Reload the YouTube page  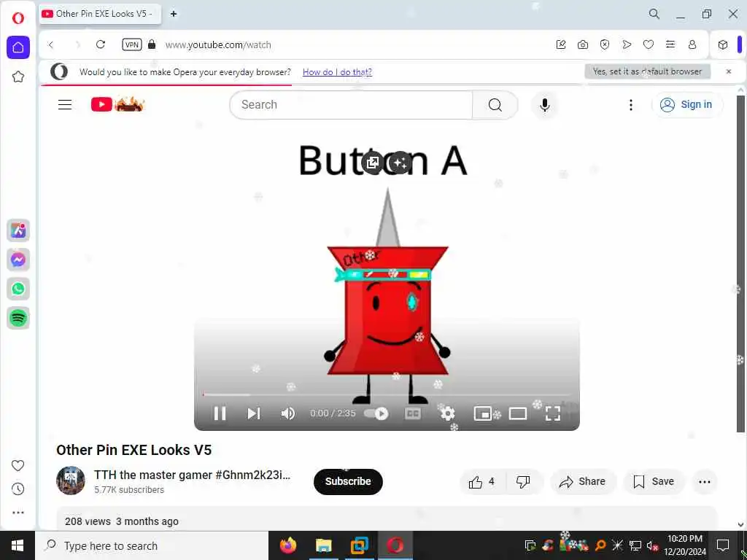coord(101,44)
